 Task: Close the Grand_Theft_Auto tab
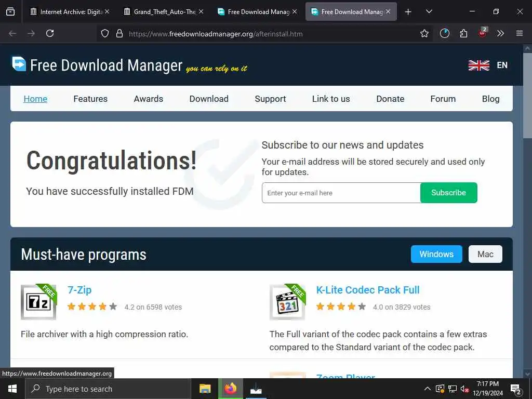(201, 11)
